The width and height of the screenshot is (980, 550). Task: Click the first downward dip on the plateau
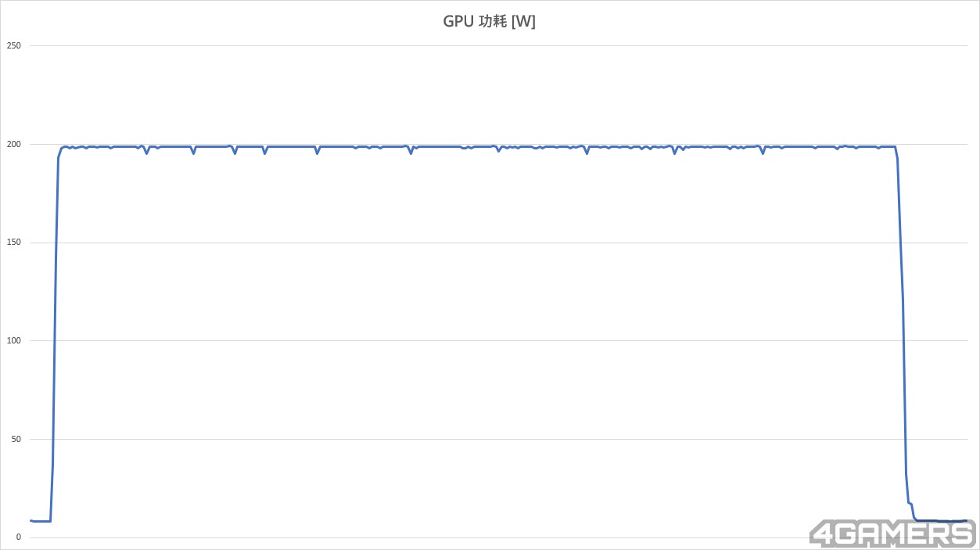tap(146, 153)
